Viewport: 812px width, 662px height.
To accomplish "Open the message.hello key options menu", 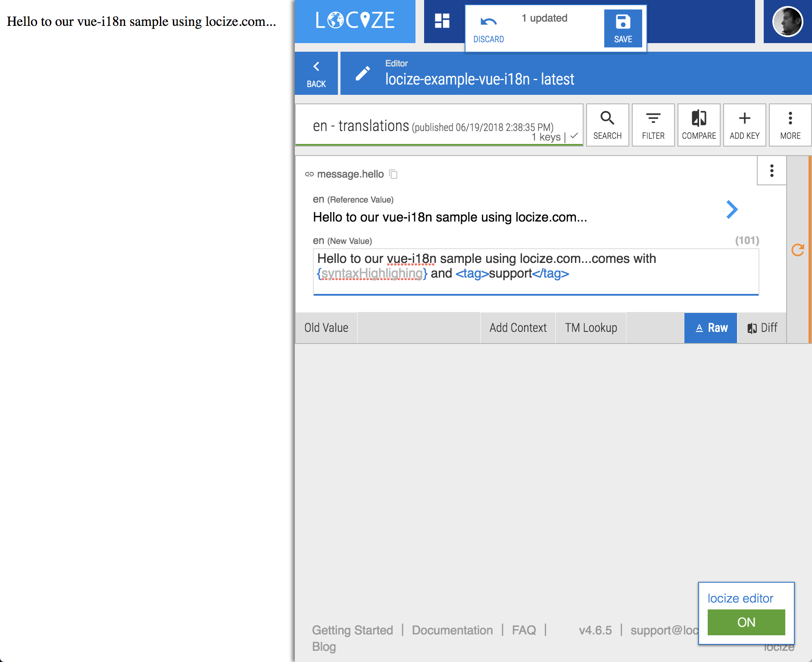I will (x=771, y=171).
